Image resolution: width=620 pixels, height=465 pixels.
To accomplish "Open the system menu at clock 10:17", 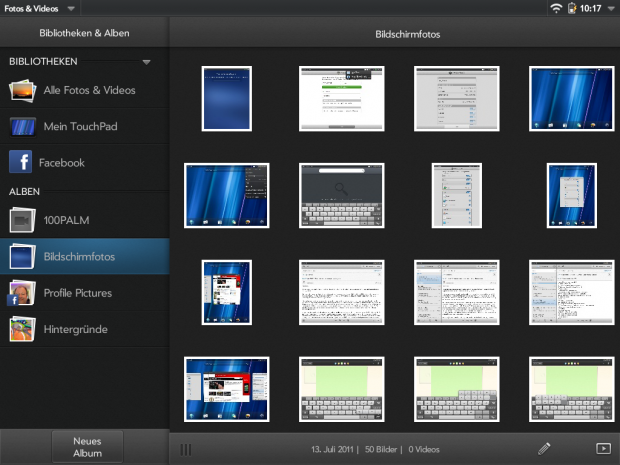I will click(591, 8).
